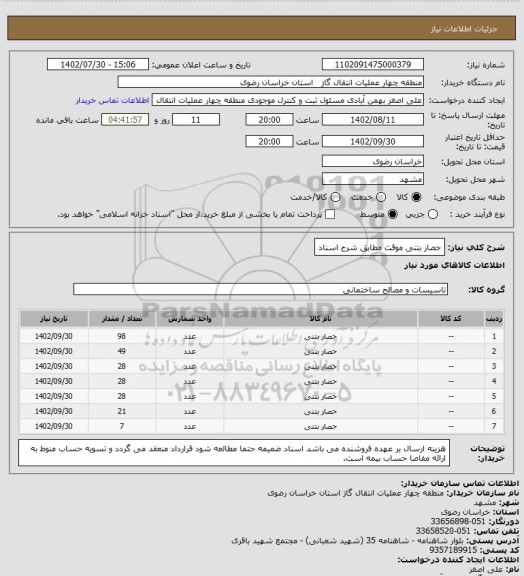
Task: Click the remaining time field 04:41:57
Action: [x=125, y=120]
